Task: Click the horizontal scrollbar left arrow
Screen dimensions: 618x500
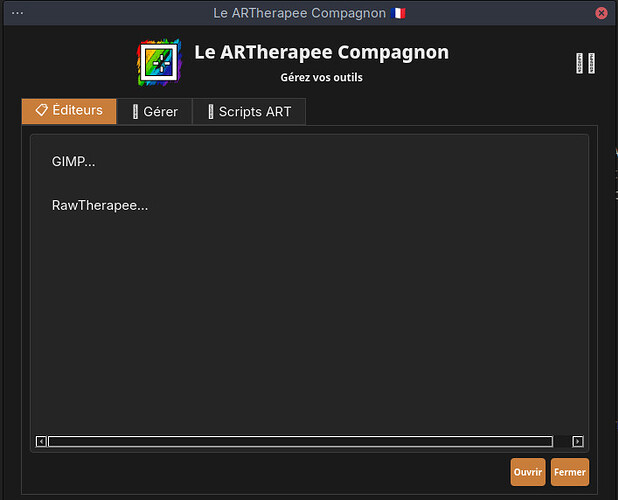Action: 41,441
